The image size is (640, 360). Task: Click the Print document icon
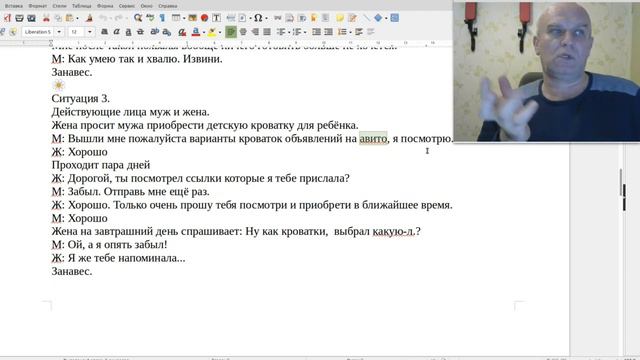click(x=19, y=18)
